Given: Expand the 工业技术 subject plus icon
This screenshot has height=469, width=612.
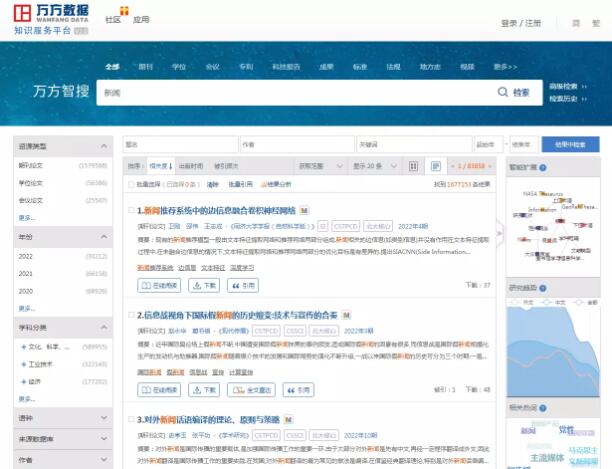Looking at the screenshot, I should pyautogui.click(x=24, y=364).
